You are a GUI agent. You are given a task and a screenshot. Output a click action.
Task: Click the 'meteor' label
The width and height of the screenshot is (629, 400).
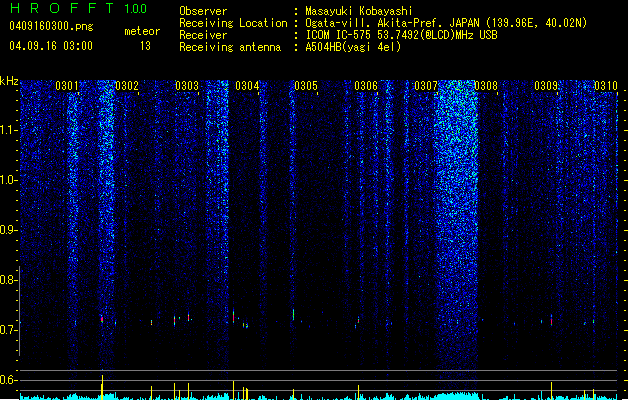pos(142,31)
